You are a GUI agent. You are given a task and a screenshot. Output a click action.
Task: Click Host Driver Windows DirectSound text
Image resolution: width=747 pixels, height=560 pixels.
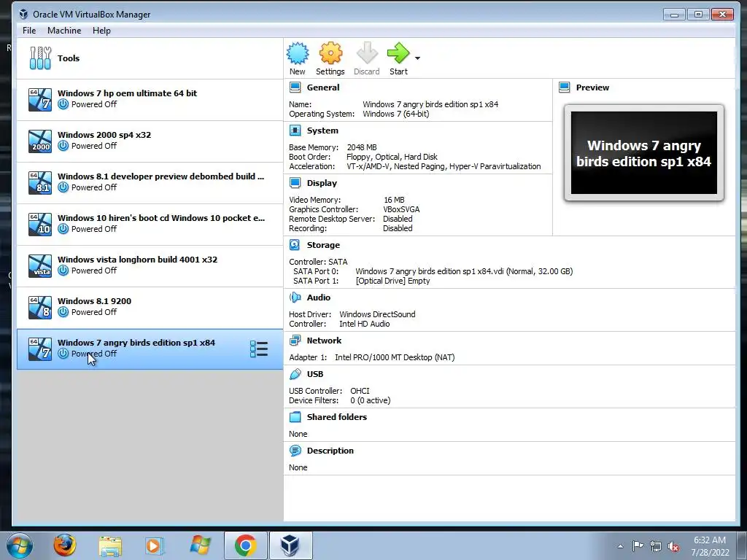pos(377,314)
